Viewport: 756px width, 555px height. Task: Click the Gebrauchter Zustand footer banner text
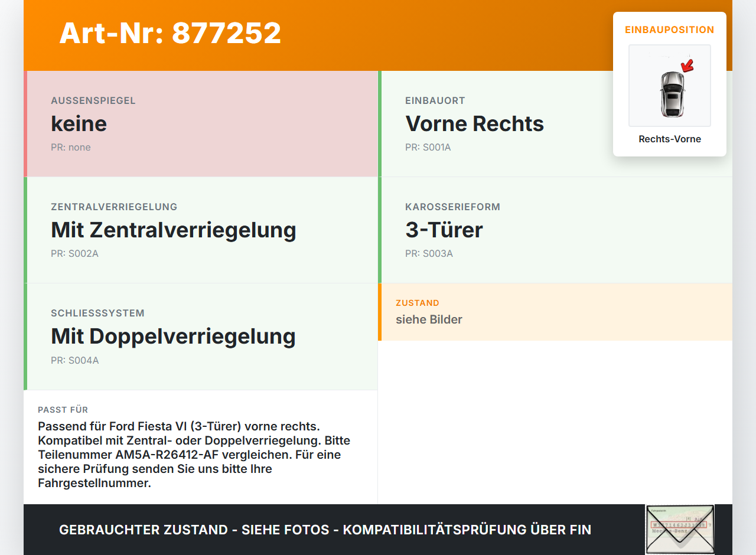325,530
